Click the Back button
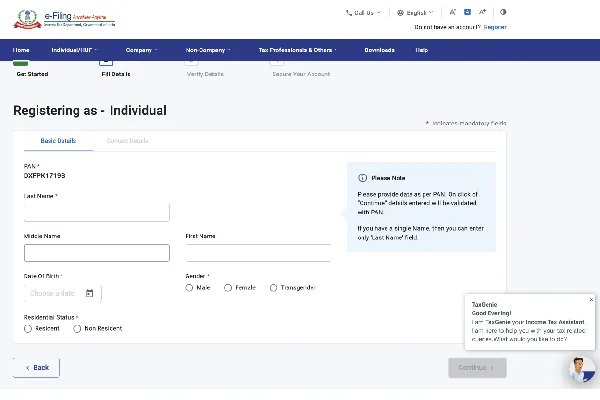Screen dimensions: 600x400 [x=36, y=367]
